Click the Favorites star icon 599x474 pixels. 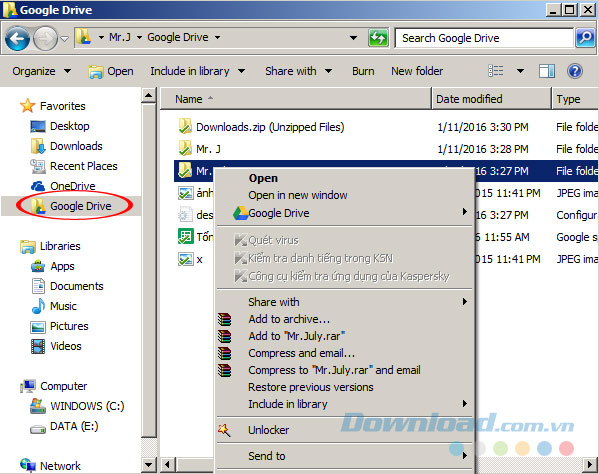click(x=28, y=106)
